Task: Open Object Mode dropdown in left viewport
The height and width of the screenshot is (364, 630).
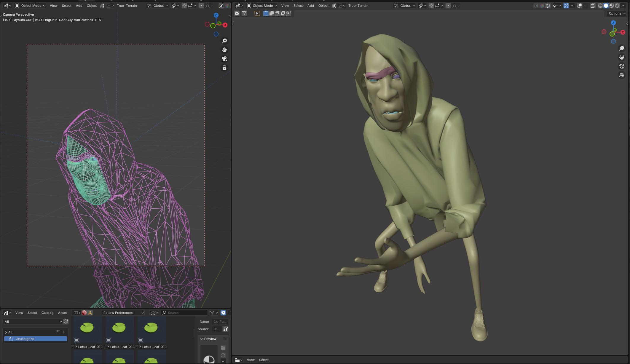Action: 30,6
